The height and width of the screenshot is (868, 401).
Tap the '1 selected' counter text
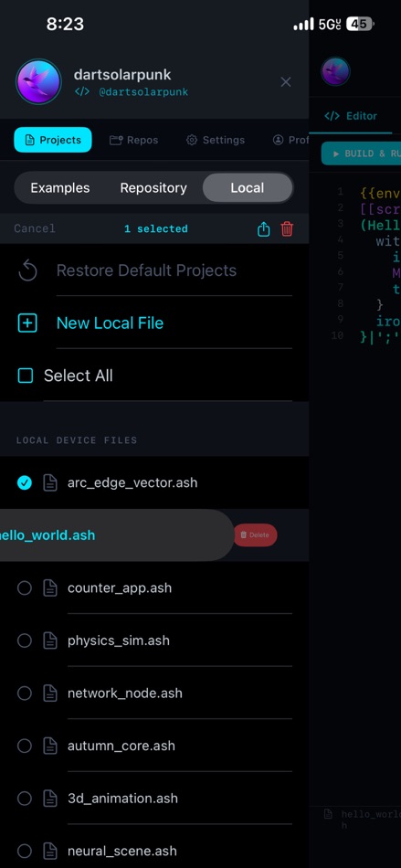[x=156, y=228]
